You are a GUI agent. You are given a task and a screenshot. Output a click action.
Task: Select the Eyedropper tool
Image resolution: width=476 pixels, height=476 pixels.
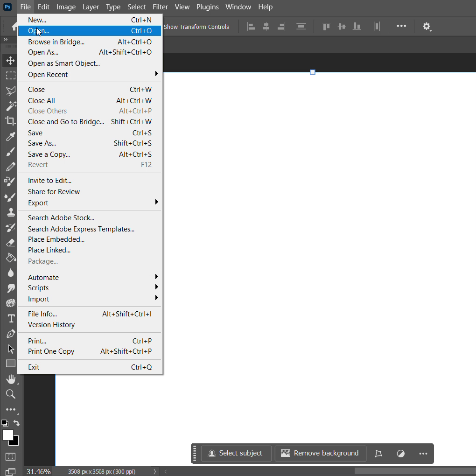10,136
